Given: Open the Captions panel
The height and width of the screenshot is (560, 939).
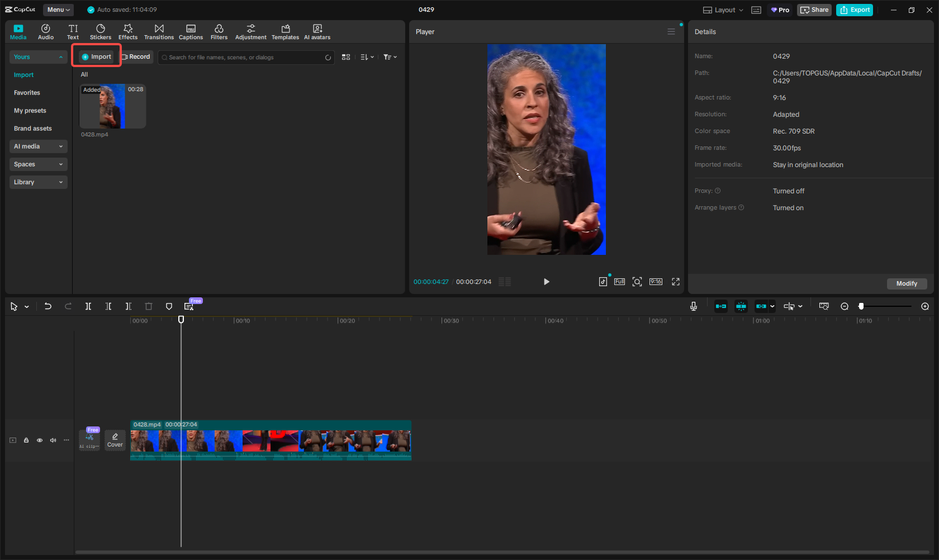Looking at the screenshot, I should (191, 31).
